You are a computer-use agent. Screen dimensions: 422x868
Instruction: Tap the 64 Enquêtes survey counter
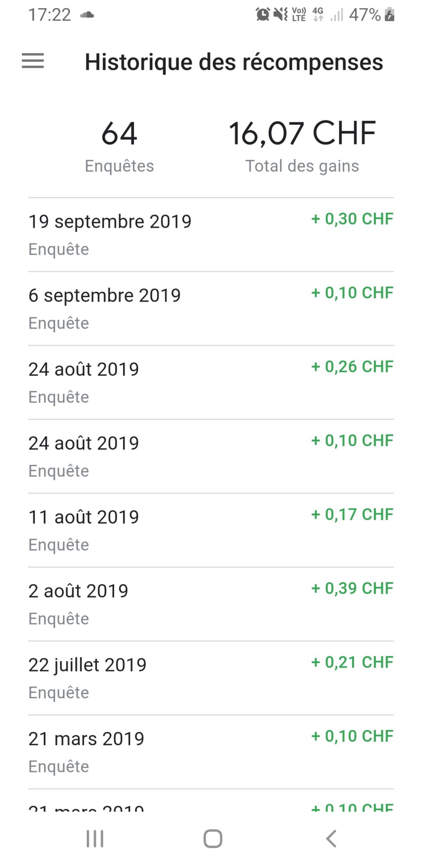coord(119,146)
